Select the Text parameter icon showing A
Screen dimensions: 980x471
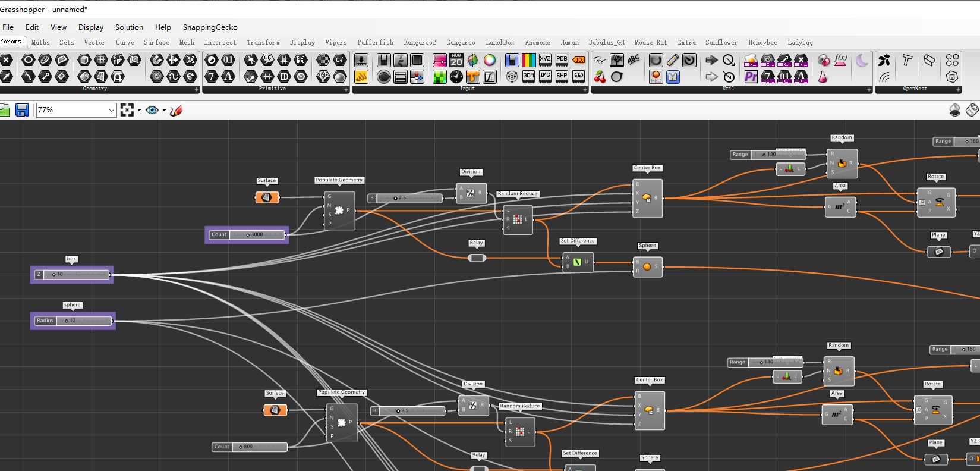click(x=228, y=77)
